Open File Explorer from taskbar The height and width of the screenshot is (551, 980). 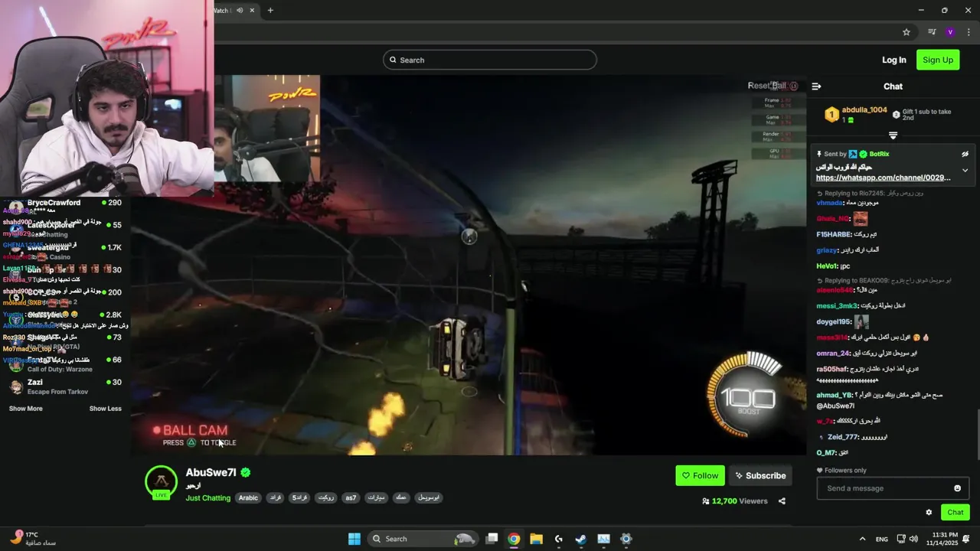tap(536, 539)
